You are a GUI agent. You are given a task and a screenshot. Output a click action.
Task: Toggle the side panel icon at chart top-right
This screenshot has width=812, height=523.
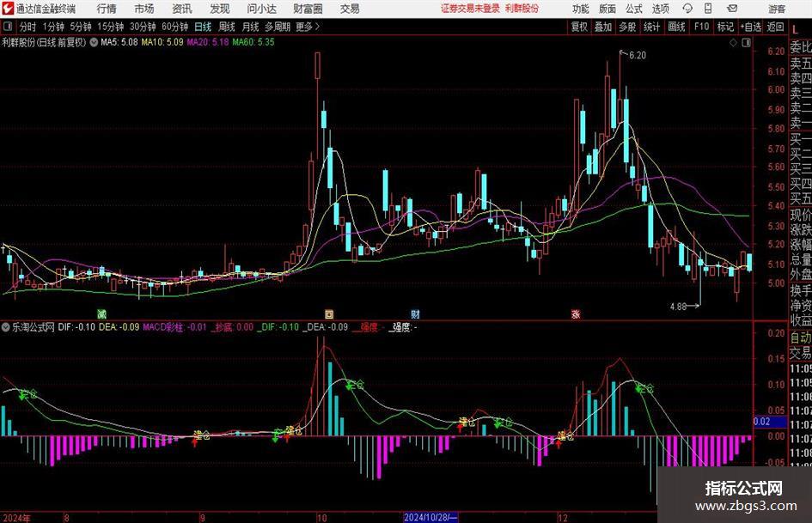[x=746, y=43]
